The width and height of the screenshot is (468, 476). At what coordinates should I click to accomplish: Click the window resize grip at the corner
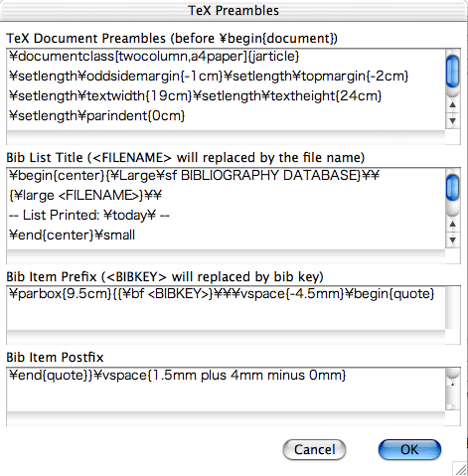pos(460,469)
